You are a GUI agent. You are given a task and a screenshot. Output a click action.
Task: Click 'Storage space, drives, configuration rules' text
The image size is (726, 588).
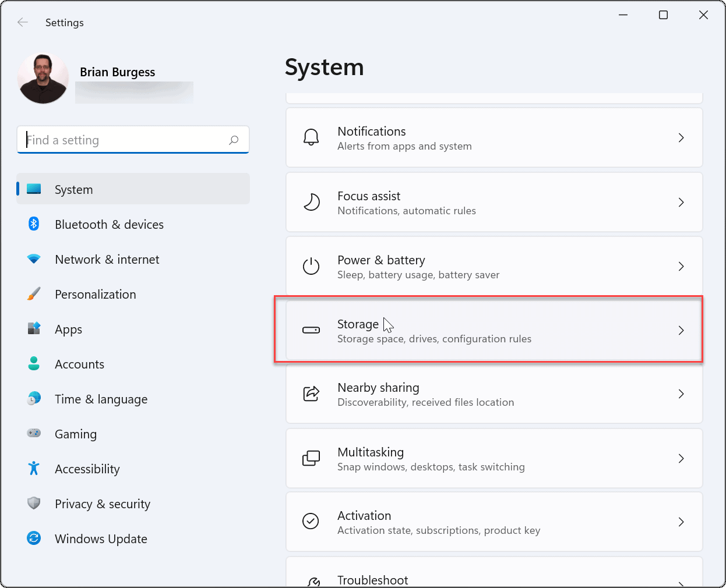click(x=434, y=339)
